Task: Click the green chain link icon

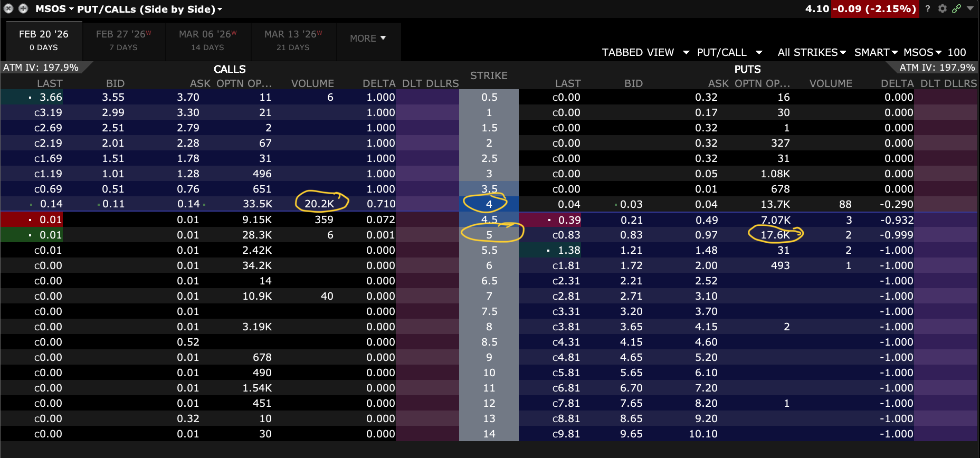Action: pyautogui.click(x=956, y=8)
